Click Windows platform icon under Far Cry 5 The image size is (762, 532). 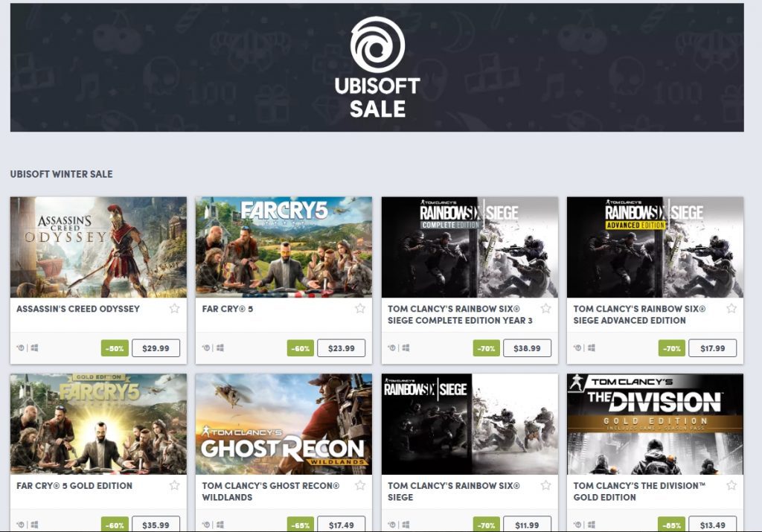point(220,348)
